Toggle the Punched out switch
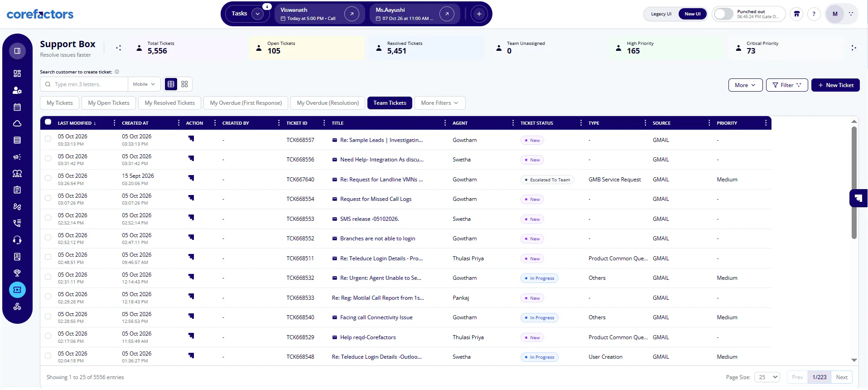This screenshot has height=390, width=868. (x=723, y=14)
